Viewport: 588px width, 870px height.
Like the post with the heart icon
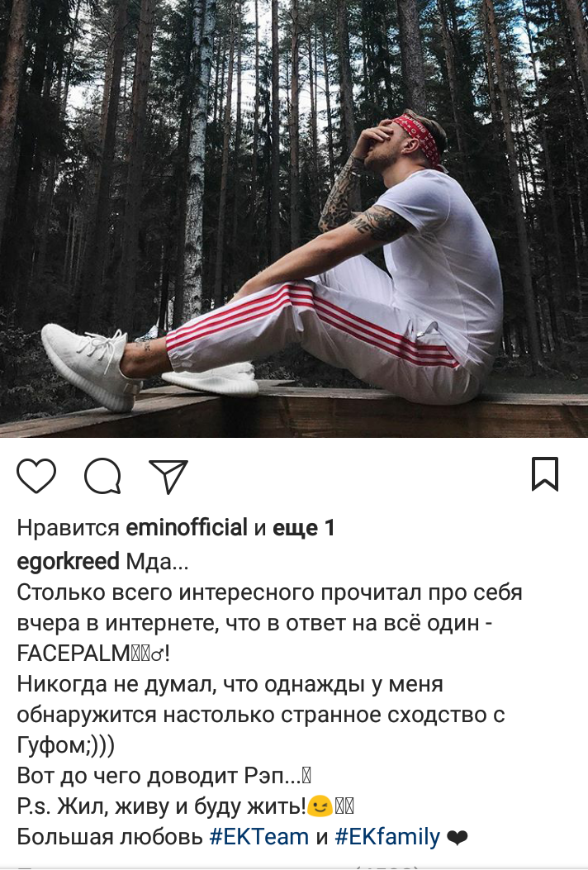[36, 476]
